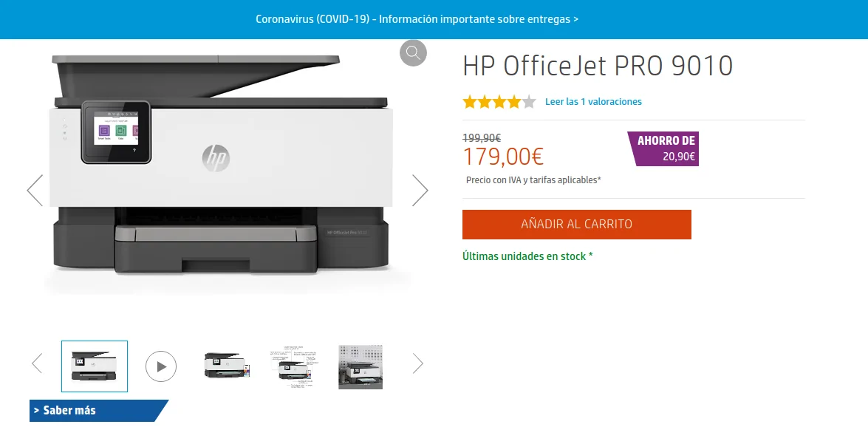Image resolution: width=868 pixels, height=427 pixels.
Task: Go back in thumbnail strip with left chevron
Action: (37, 364)
